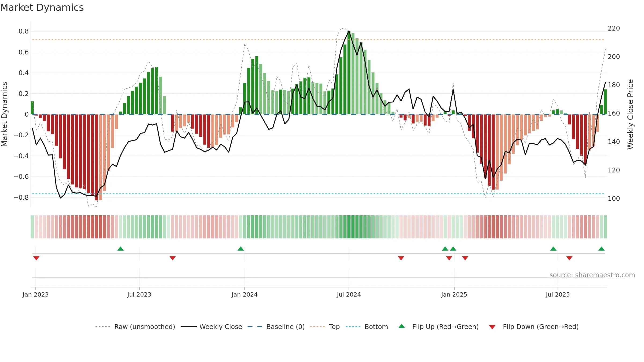Click the Flip Down marker at Jan 2023
Viewport: 644px width, 362px height.
(x=36, y=258)
